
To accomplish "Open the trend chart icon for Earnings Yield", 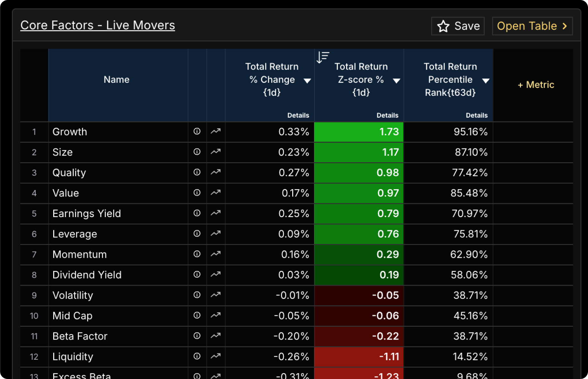I will (216, 213).
